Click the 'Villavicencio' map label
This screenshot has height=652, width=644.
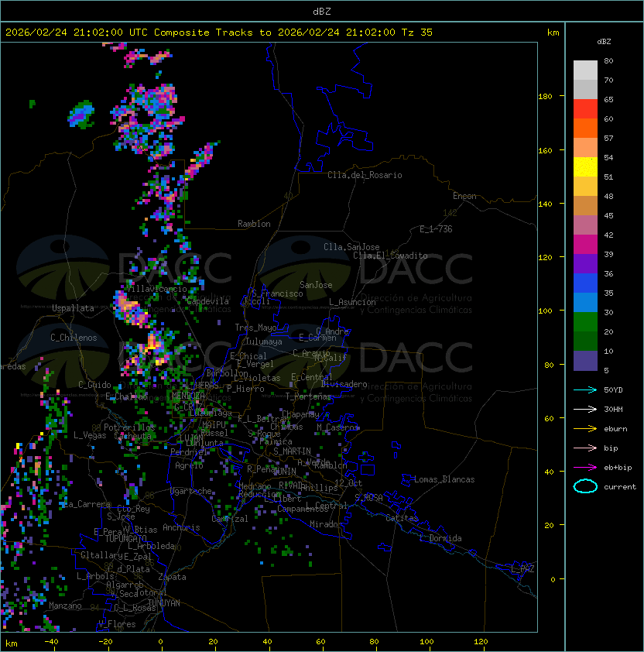pyautogui.click(x=156, y=289)
